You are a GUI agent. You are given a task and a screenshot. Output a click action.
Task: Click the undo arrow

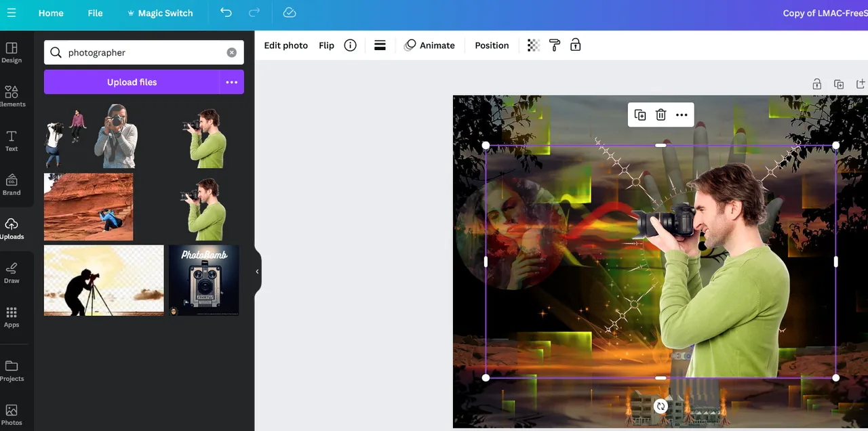pyautogui.click(x=226, y=13)
